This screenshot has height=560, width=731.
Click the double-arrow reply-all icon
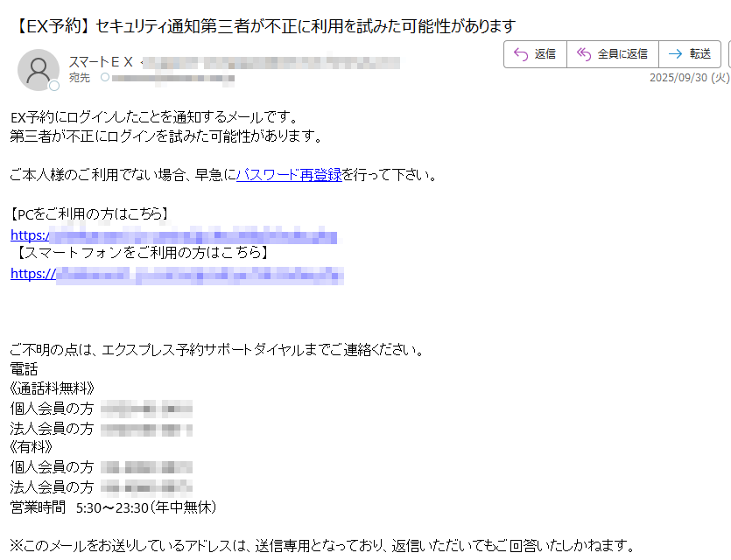(584, 54)
